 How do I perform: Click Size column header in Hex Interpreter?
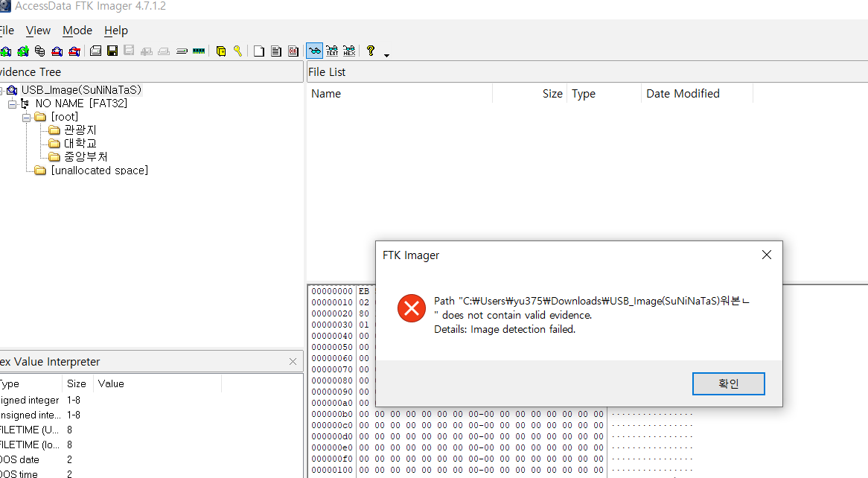point(77,384)
